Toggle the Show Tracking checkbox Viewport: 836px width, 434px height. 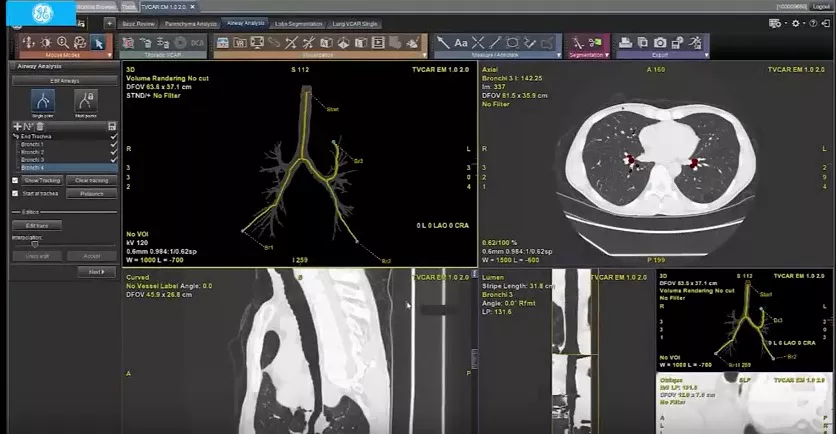[x=15, y=180]
